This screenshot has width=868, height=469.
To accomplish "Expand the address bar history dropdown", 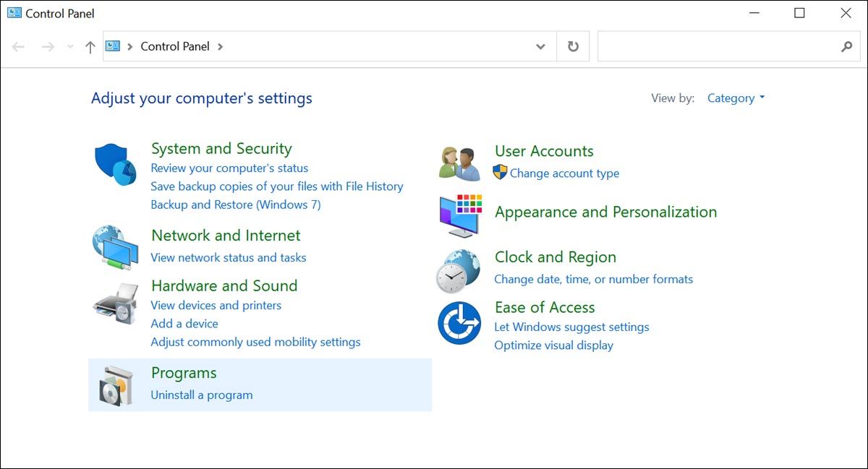I will [x=540, y=46].
